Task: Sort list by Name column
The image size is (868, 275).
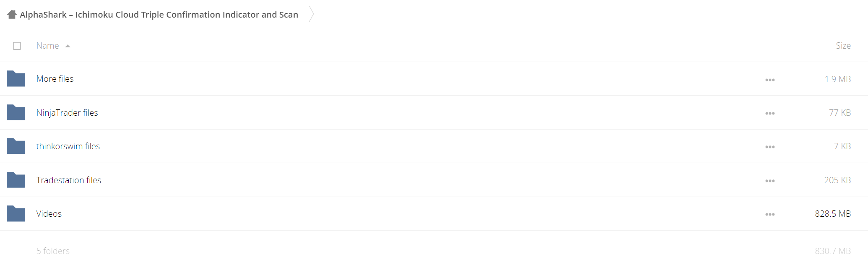Action: pos(47,46)
